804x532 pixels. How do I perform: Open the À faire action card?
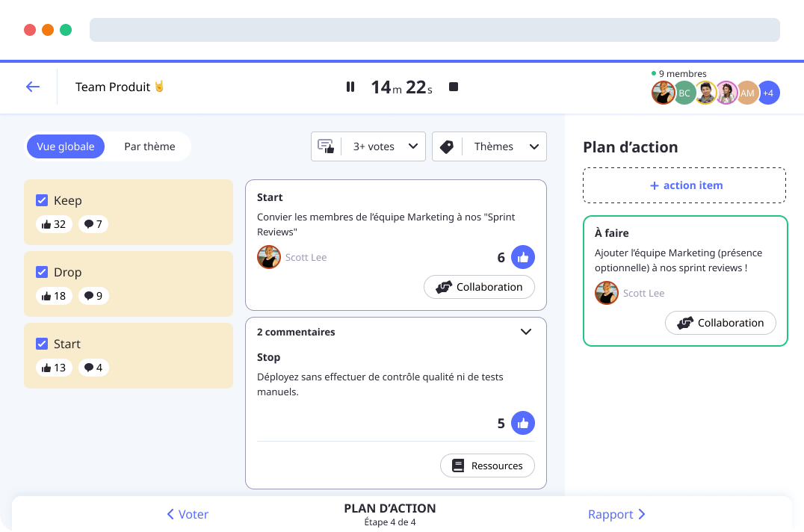tap(685, 281)
